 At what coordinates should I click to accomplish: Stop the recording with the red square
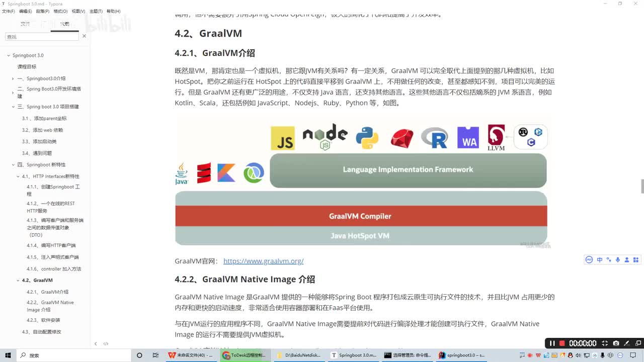pyautogui.click(x=562, y=343)
